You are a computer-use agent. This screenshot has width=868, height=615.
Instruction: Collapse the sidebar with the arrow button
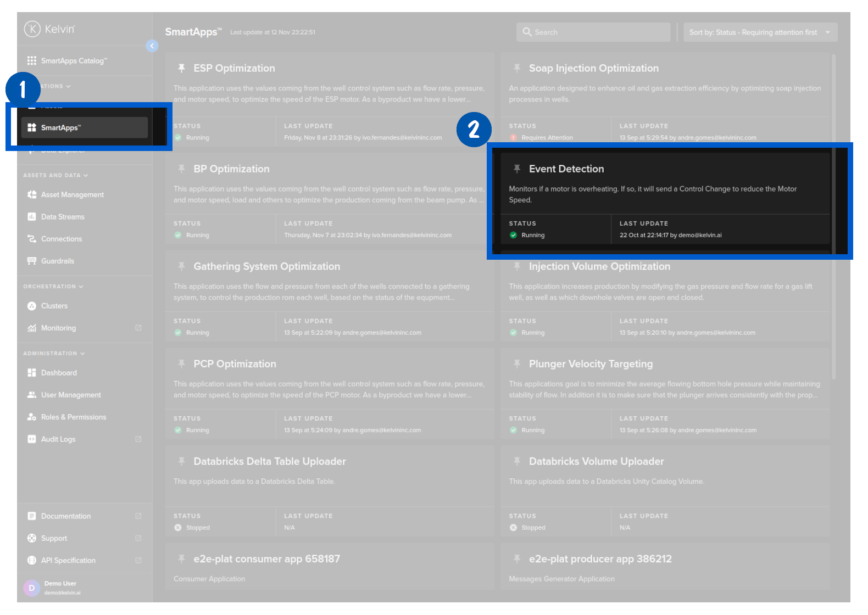[152, 46]
